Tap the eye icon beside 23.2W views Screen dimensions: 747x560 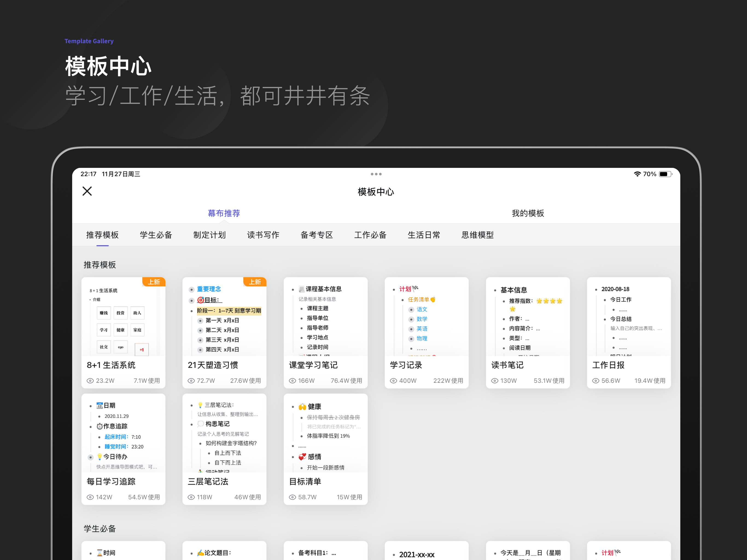pyautogui.click(x=90, y=381)
